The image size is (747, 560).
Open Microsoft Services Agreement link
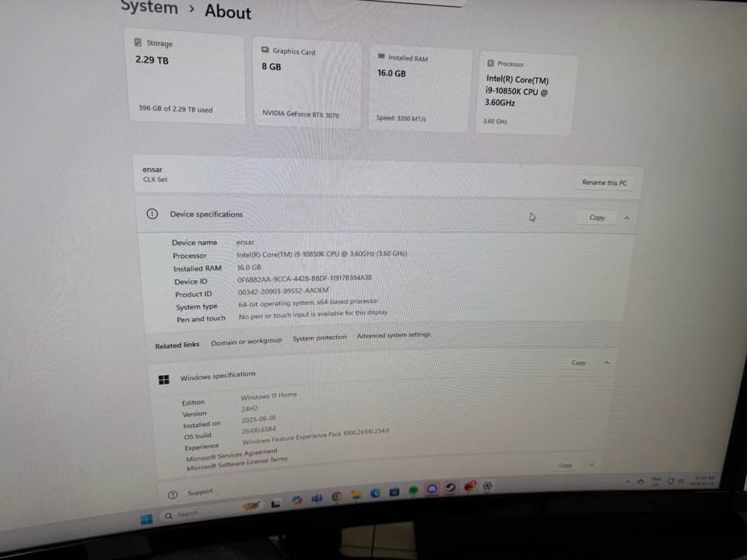[x=232, y=455]
